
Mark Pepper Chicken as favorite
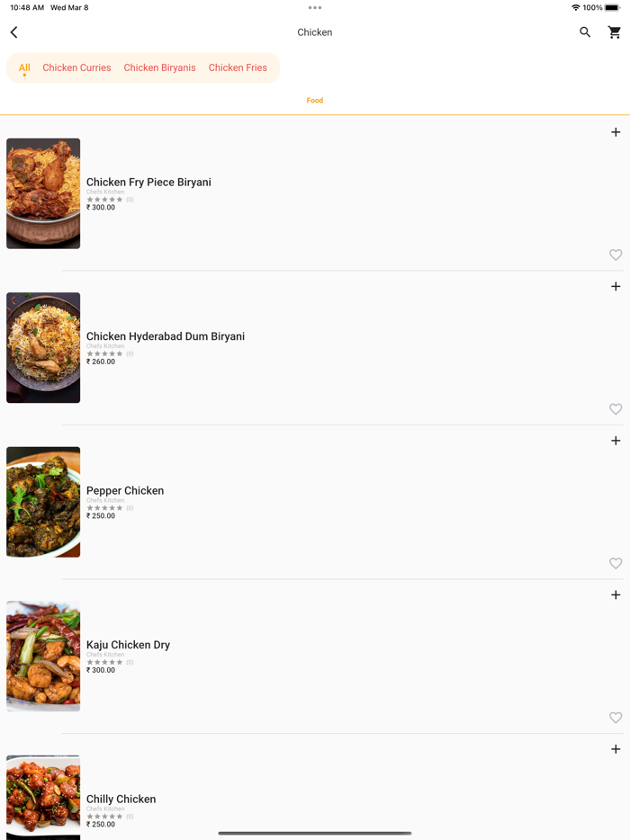(x=616, y=564)
